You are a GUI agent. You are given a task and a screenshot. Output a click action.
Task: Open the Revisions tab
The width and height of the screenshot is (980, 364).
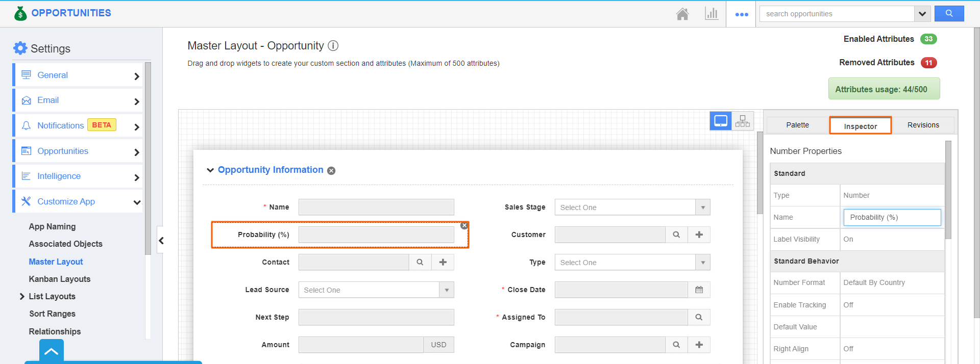tap(923, 125)
